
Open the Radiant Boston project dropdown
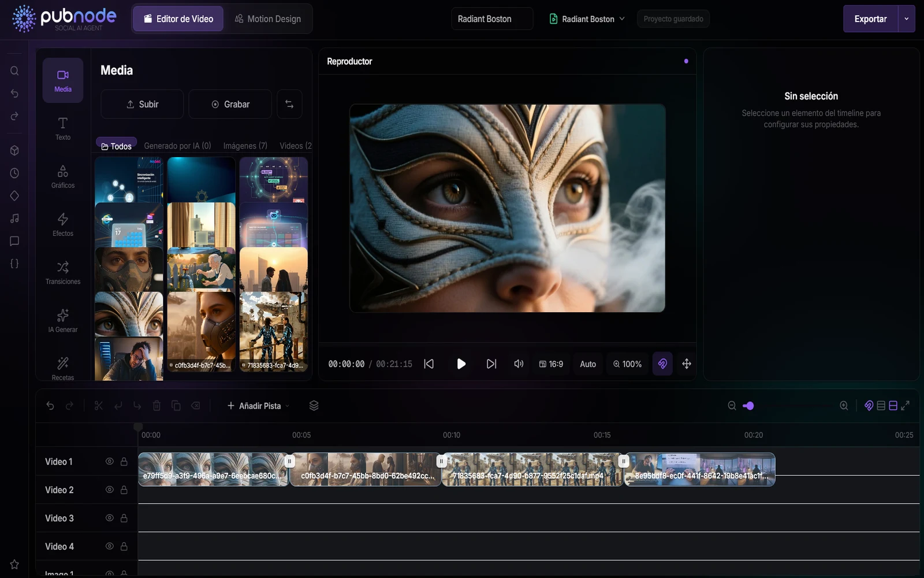(587, 19)
